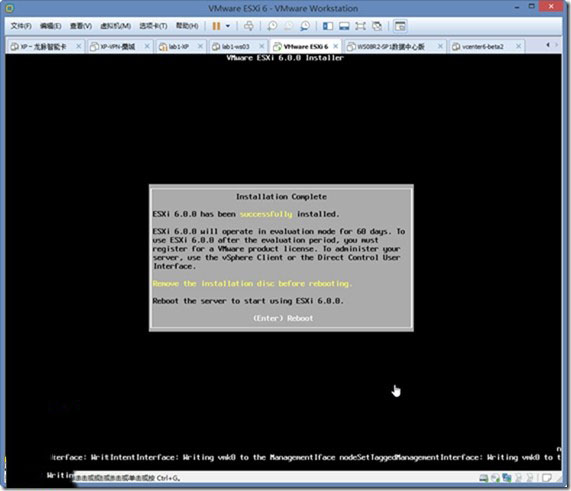
Task: Click the full screen mode icon
Action: [361, 26]
